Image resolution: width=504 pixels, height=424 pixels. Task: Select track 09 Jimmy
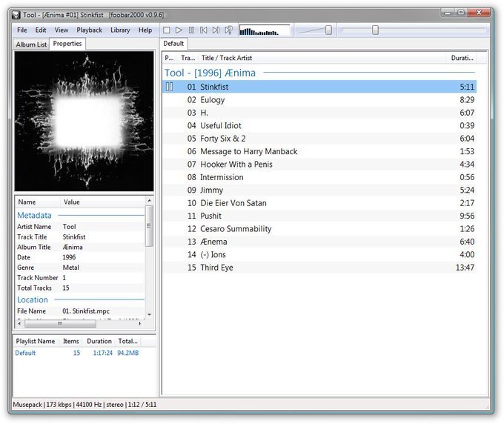[319, 190]
